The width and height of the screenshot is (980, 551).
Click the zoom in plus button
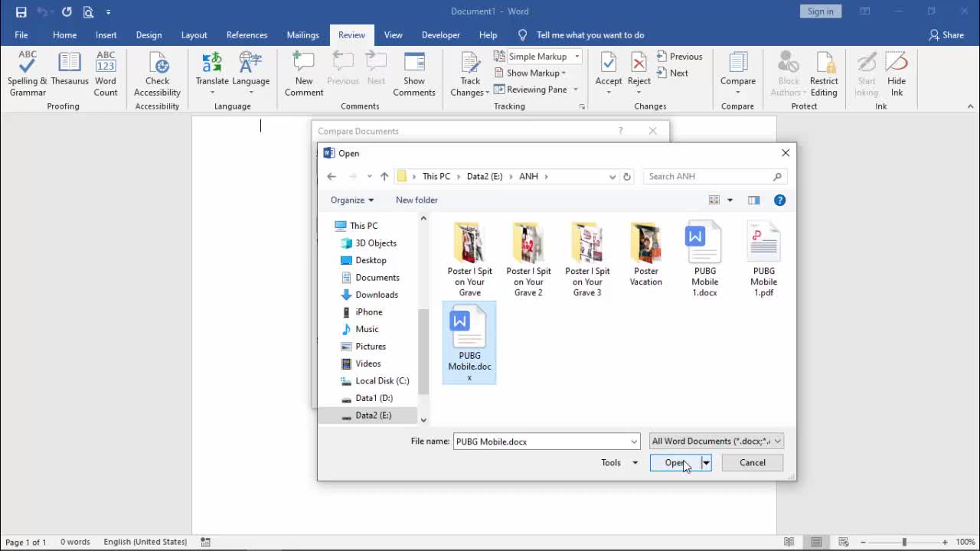(945, 542)
